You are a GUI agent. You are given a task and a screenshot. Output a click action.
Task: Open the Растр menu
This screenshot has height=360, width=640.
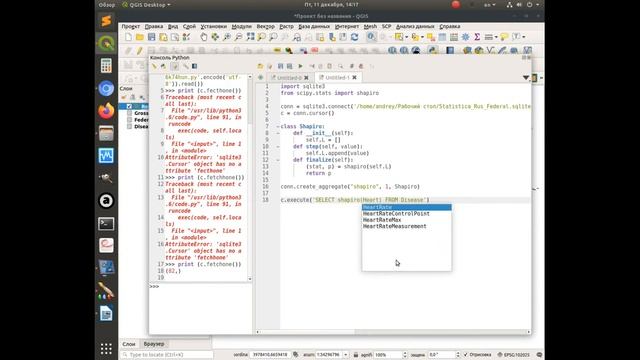(x=287, y=26)
